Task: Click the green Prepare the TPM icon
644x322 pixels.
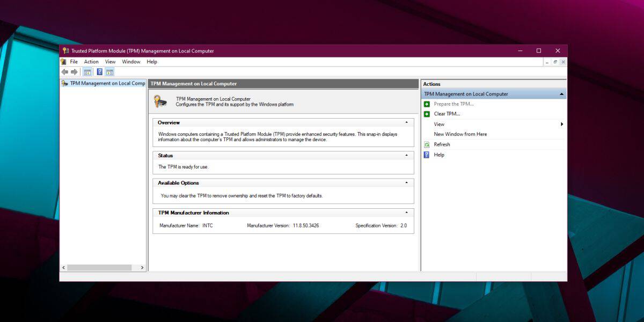Action: pos(427,104)
